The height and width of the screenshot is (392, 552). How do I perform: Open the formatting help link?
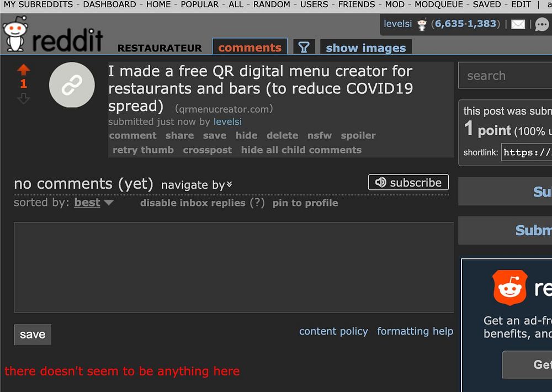click(x=415, y=331)
